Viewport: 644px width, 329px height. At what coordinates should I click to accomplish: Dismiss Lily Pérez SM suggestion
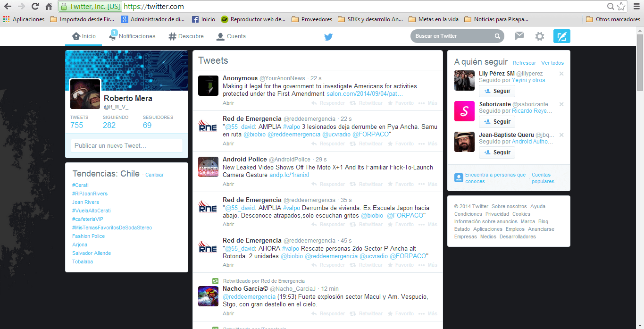pyautogui.click(x=561, y=74)
